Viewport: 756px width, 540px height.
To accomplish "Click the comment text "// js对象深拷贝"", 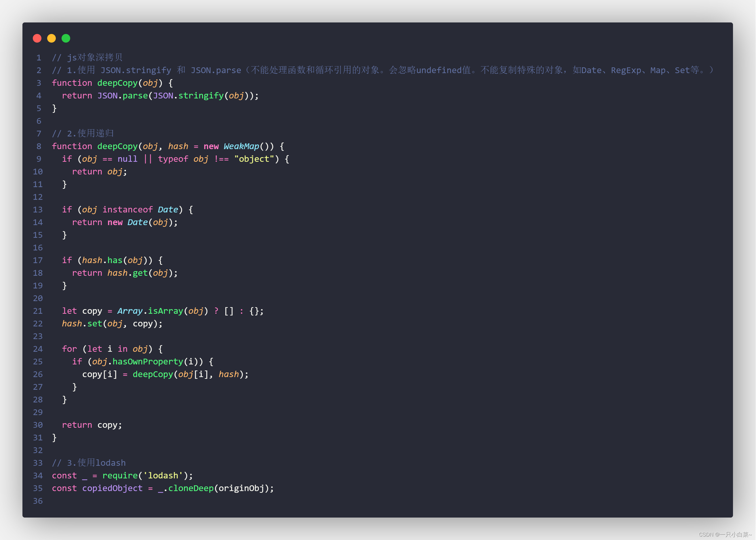I will 87,57.
